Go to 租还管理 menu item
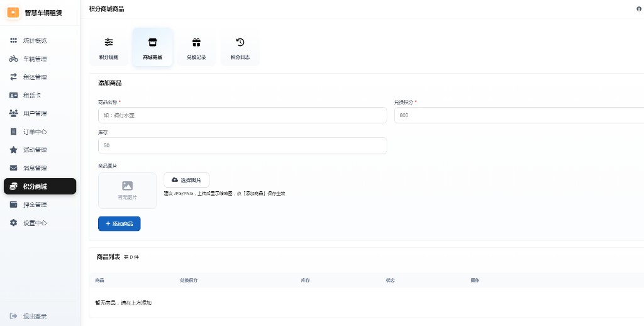 pos(40,77)
